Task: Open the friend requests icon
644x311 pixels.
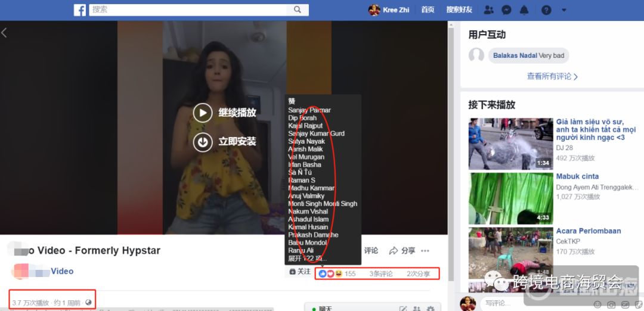Action: 488,10
